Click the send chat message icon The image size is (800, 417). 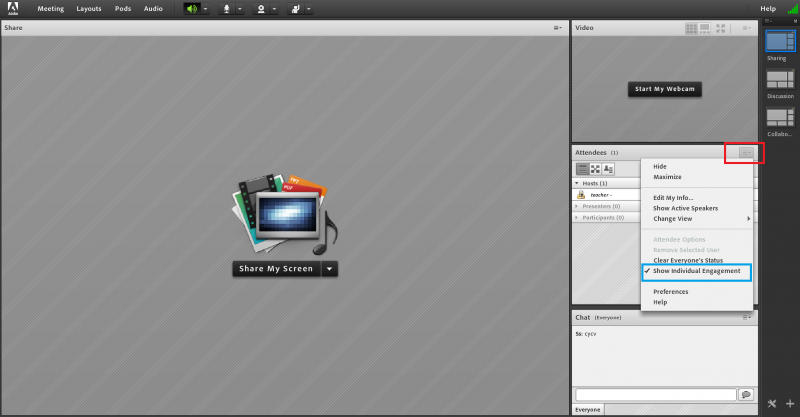pos(745,395)
